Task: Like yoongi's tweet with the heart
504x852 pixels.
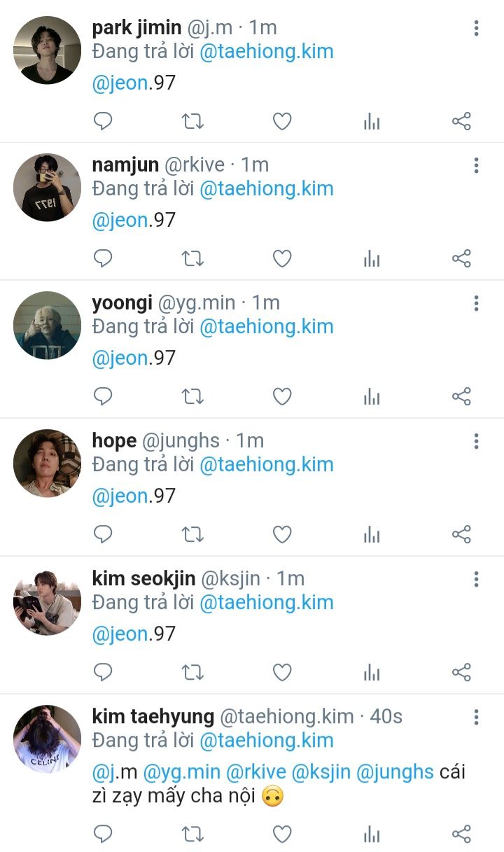Action: click(x=282, y=397)
